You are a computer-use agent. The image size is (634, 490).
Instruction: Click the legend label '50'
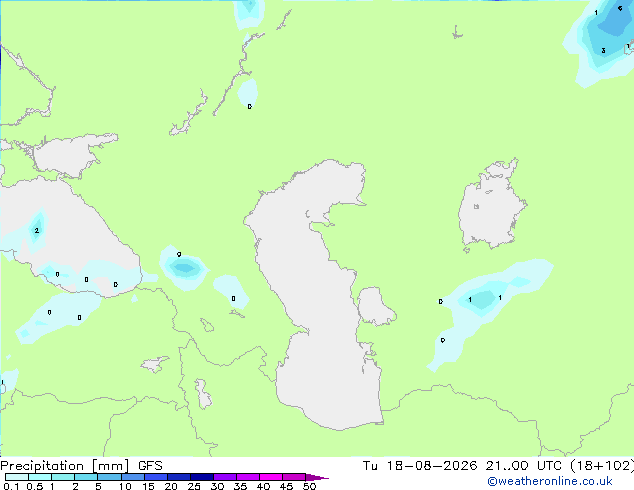click(309, 486)
